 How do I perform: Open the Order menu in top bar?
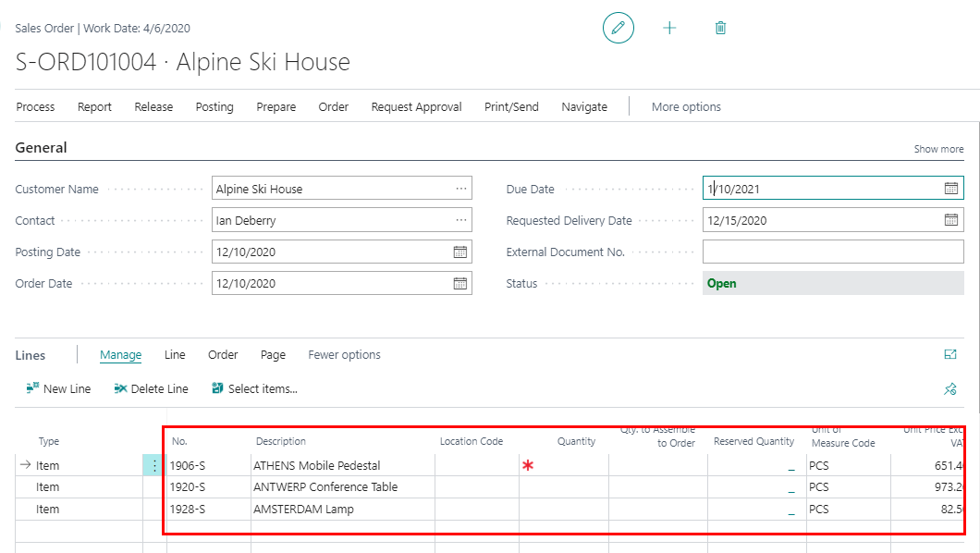(x=334, y=107)
